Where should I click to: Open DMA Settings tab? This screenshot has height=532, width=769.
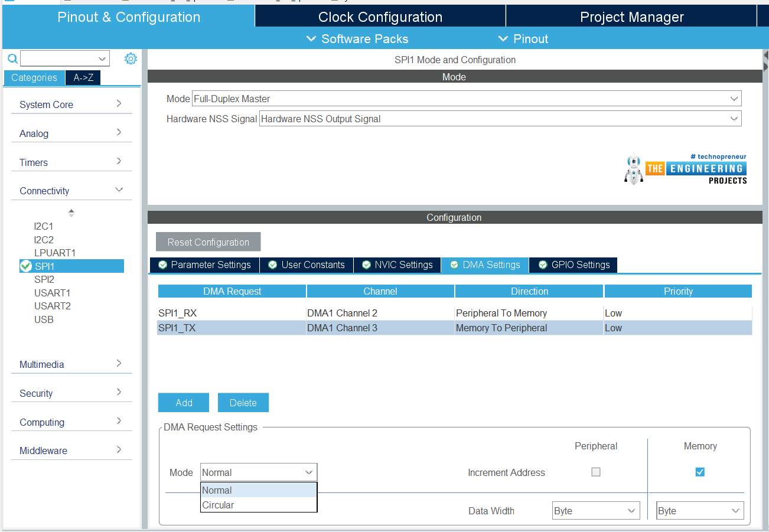pos(485,265)
